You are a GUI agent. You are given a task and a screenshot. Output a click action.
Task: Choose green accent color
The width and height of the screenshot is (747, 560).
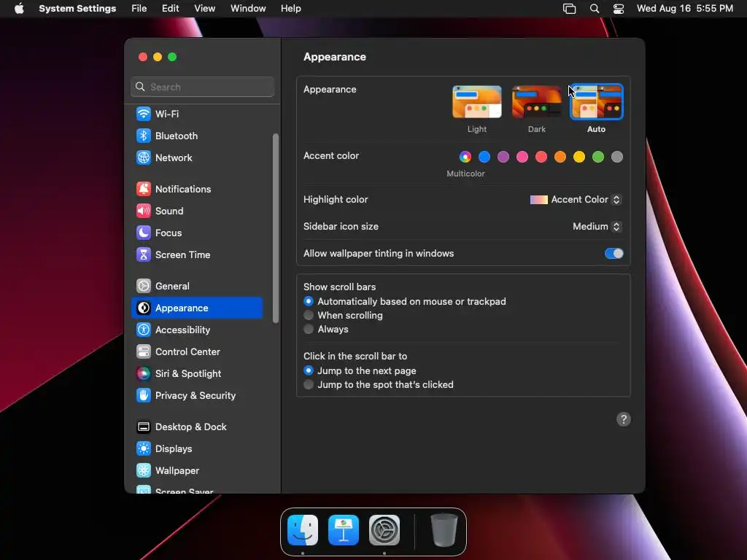click(598, 157)
